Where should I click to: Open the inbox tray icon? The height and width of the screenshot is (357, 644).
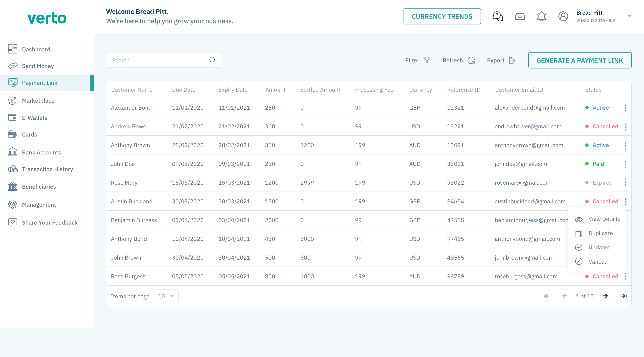click(520, 17)
